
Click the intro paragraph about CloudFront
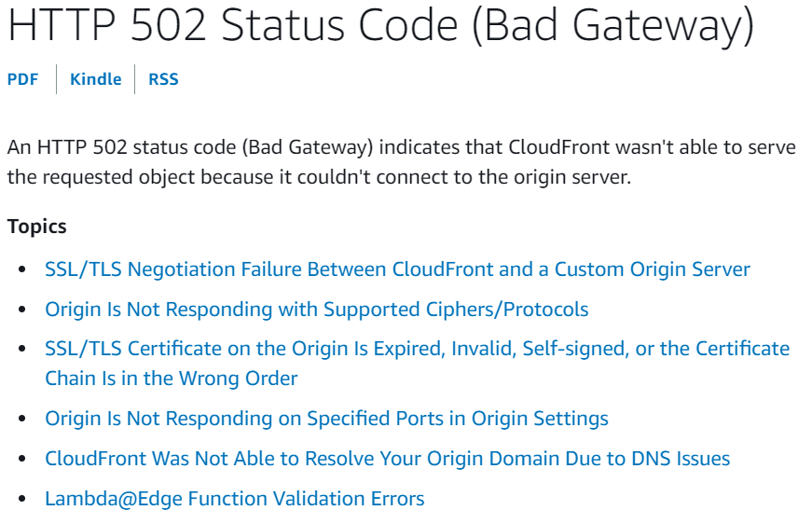point(401,162)
